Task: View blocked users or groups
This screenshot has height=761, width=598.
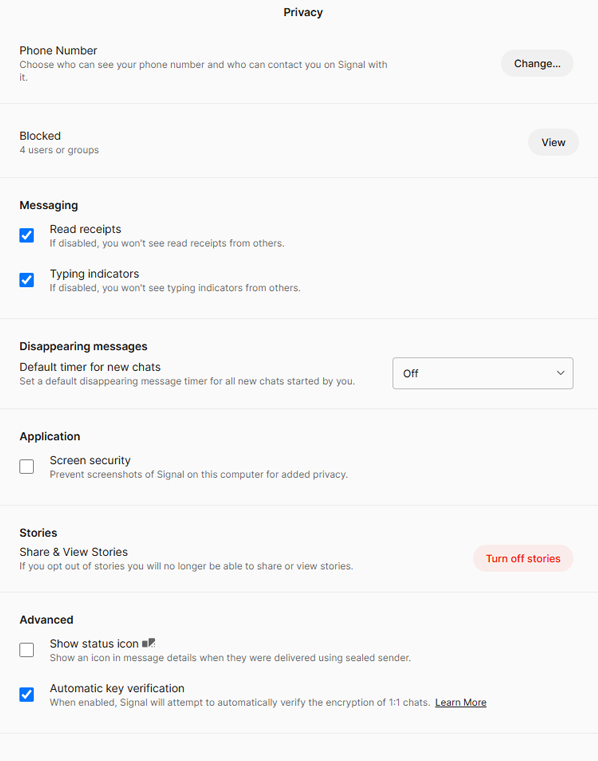Action: click(553, 142)
